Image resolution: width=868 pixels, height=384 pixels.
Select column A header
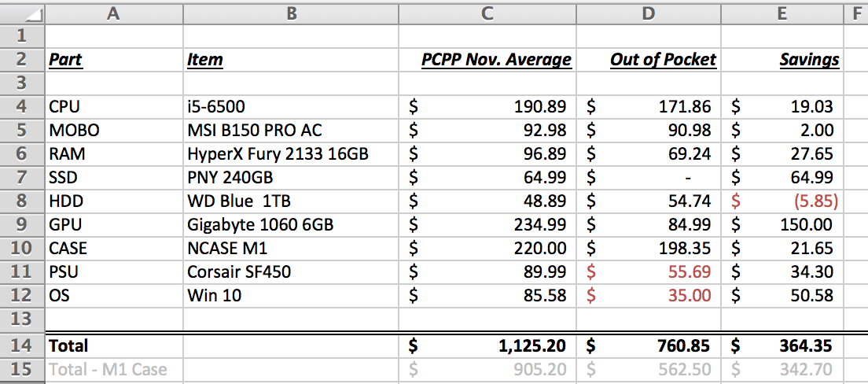[113, 14]
